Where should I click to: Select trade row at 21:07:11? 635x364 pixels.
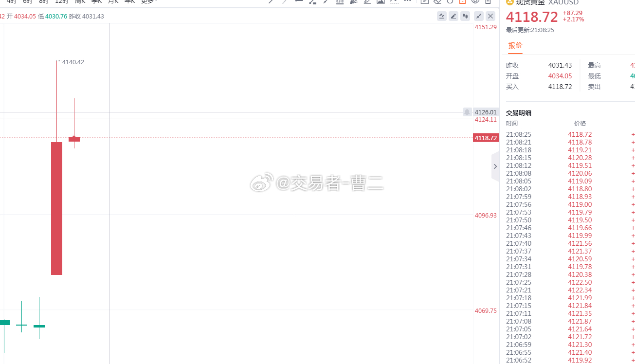click(570, 313)
